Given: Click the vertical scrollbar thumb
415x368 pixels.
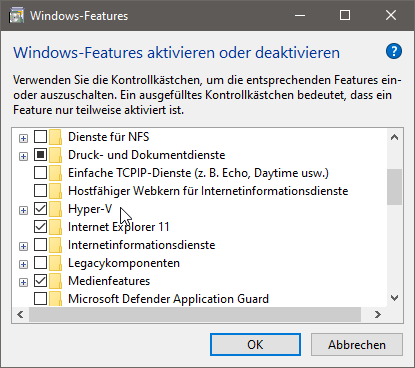Looking at the screenshot, I should point(395,187).
